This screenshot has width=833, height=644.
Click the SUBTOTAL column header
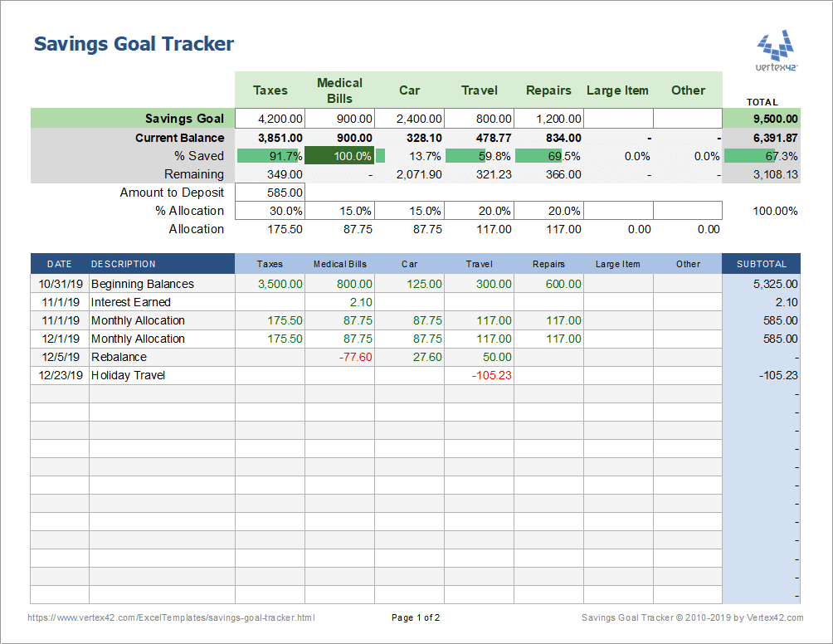(x=761, y=264)
